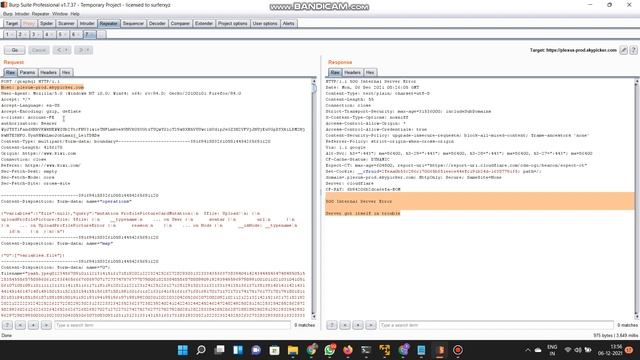The width and height of the screenshot is (640, 360).
Task: Focus the request search term field
Action: point(172,325)
